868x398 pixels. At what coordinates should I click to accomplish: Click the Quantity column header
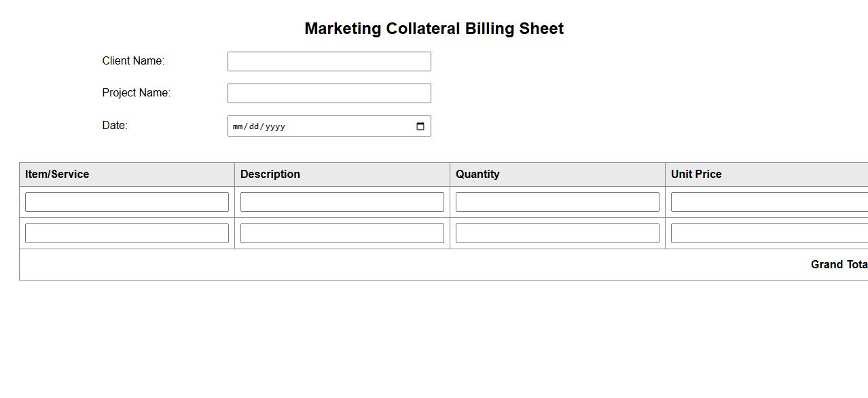click(x=477, y=175)
